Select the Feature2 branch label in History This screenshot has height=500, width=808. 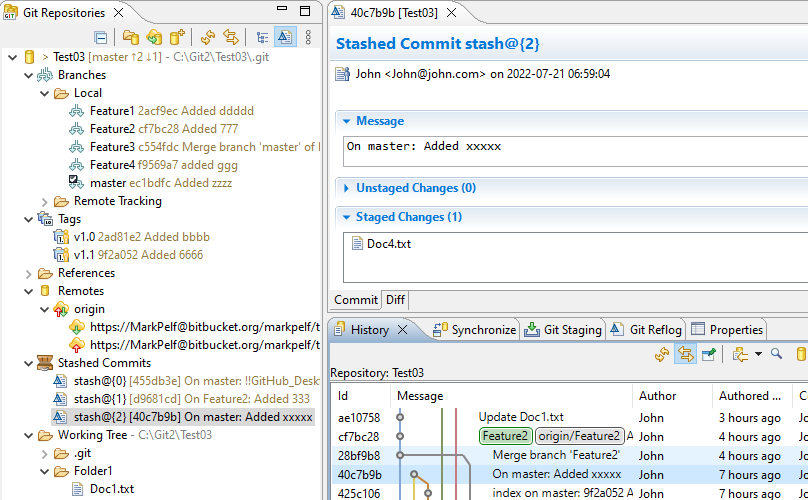click(505, 436)
